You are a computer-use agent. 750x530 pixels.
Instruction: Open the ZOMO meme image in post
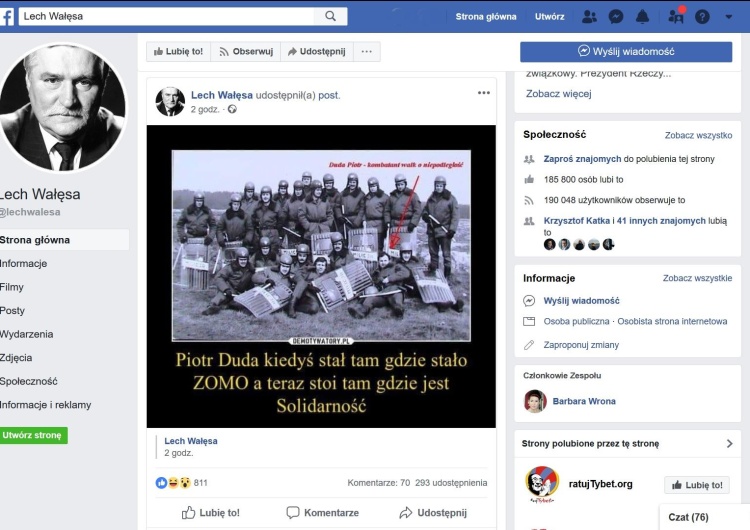pyautogui.click(x=321, y=276)
